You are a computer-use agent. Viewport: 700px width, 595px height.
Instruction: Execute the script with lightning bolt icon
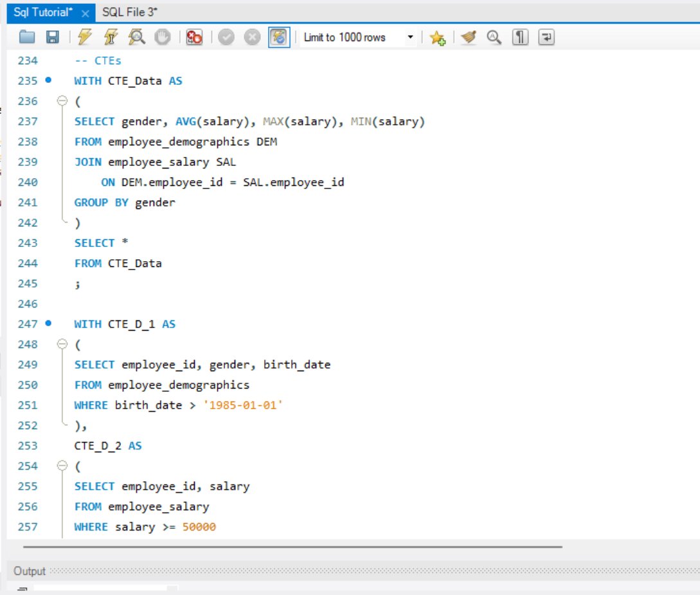tap(84, 37)
